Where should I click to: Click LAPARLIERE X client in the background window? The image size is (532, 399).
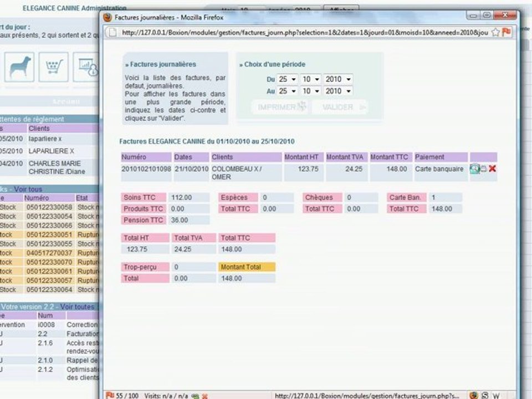[x=51, y=151]
